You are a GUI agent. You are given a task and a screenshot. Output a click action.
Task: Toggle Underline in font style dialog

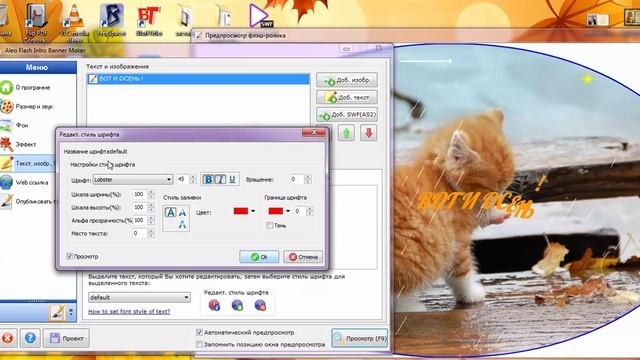tap(232, 179)
